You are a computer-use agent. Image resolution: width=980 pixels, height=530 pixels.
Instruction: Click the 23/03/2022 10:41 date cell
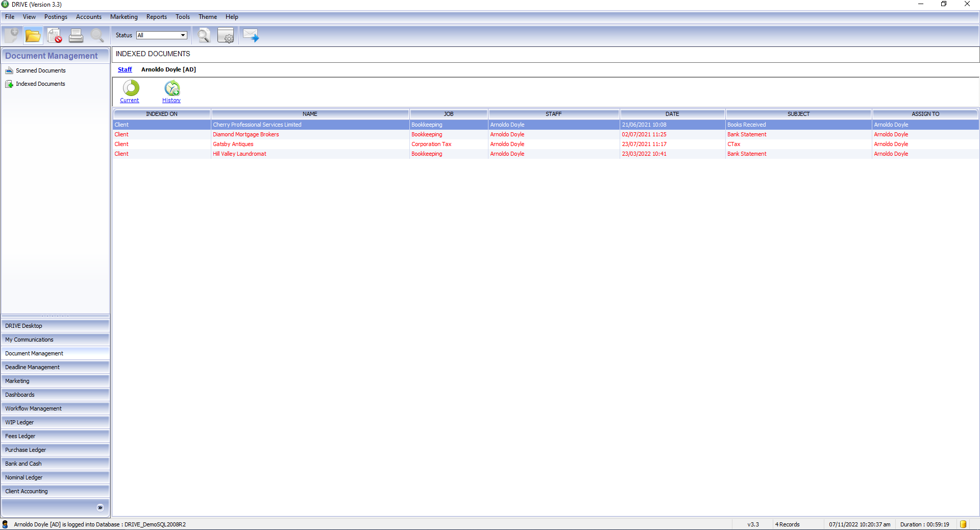[672, 154]
